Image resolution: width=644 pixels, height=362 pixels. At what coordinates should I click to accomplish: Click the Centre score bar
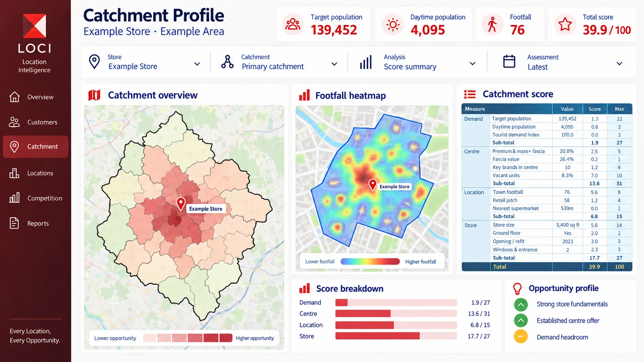pos(396,314)
